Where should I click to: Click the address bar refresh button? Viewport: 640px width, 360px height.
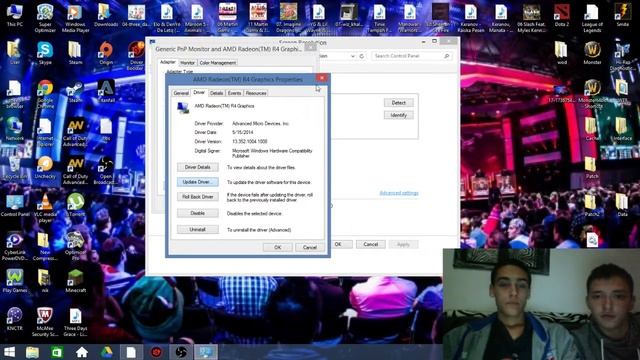(x=362, y=56)
